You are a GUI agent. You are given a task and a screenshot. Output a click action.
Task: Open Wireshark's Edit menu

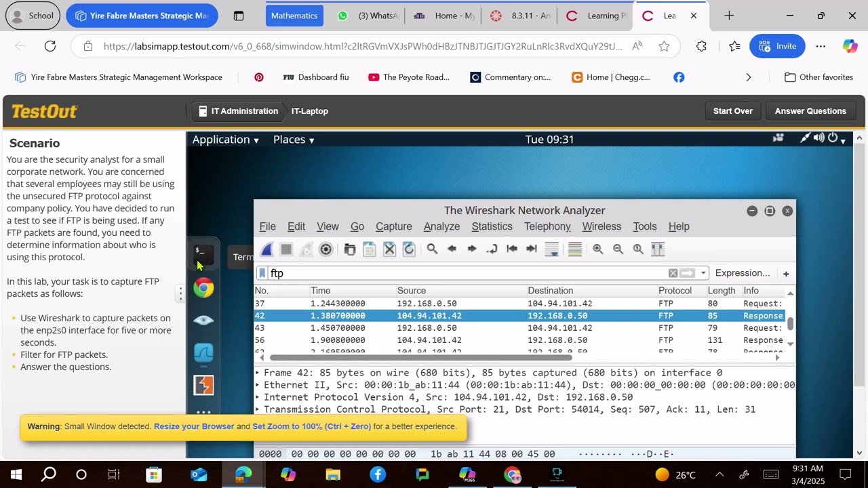coord(296,226)
